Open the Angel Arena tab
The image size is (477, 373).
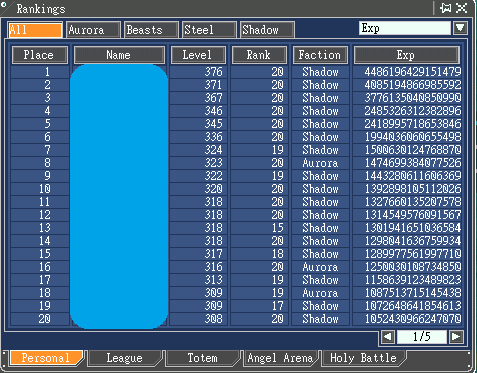280,358
